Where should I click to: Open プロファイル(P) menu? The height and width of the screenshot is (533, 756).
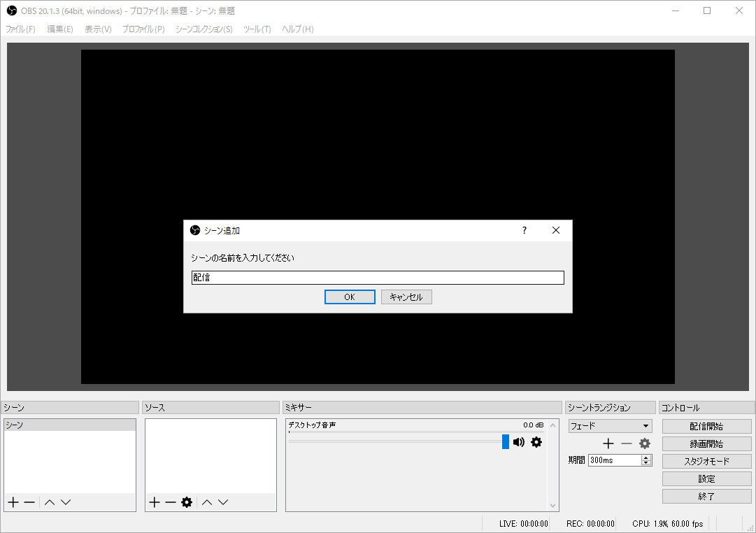[x=143, y=29]
